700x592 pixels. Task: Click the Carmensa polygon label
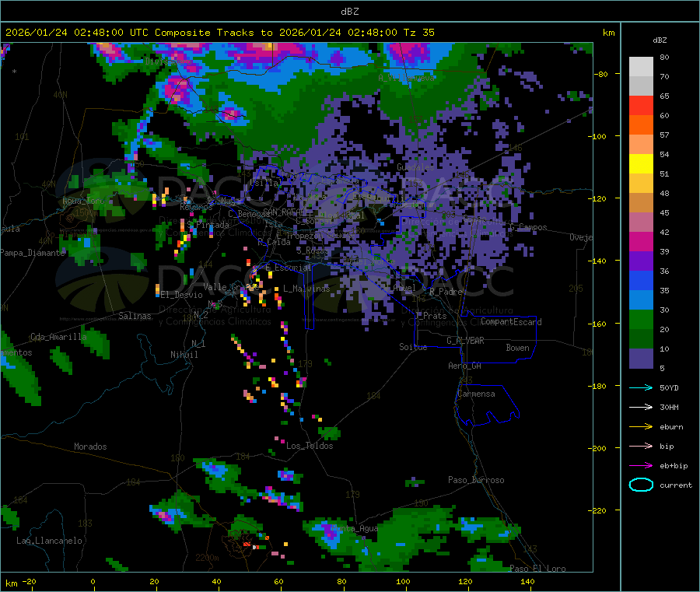(x=476, y=394)
